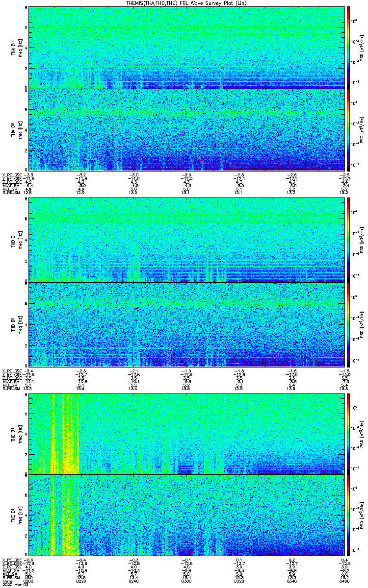Select the THA B-parallel spectrogram panel
This screenshot has height=588, width=368.
[x=186, y=129]
